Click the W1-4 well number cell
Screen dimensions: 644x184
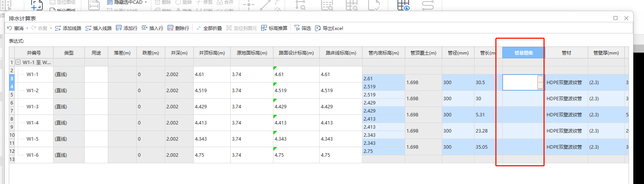click(34, 123)
